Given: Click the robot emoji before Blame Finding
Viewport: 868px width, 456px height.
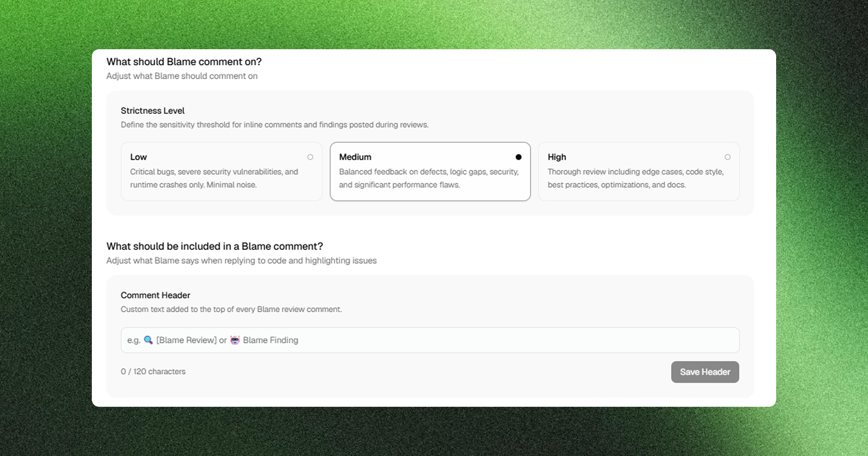Looking at the screenshot, I should 235,340.
